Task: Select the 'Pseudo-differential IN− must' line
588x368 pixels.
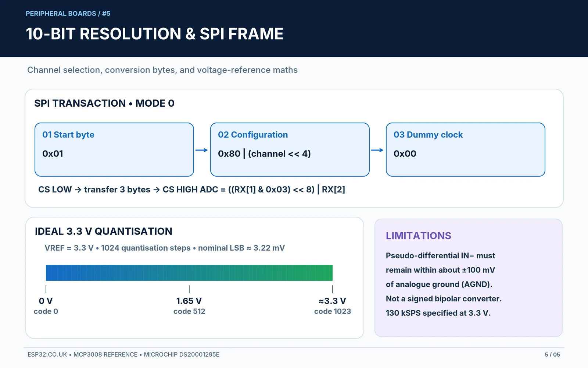Action: [x=441, y=256]
